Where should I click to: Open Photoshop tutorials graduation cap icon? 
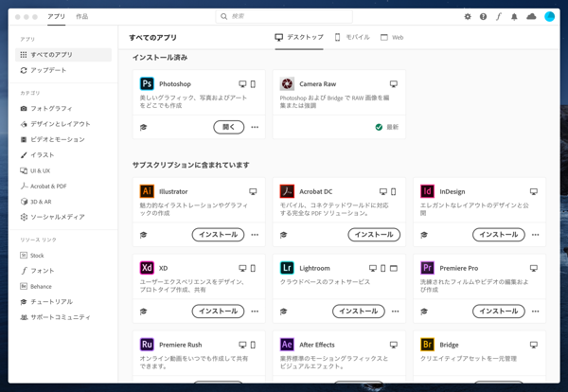(x=144, y=127)
